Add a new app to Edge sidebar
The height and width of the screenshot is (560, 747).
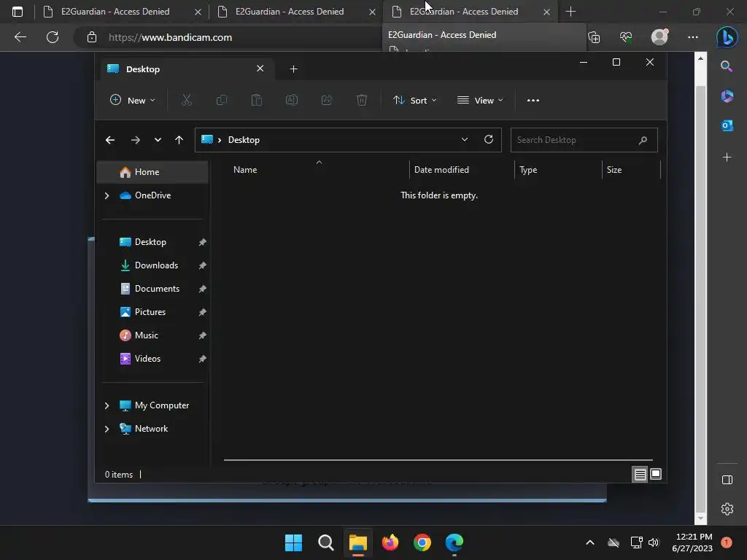pos(727,157)
